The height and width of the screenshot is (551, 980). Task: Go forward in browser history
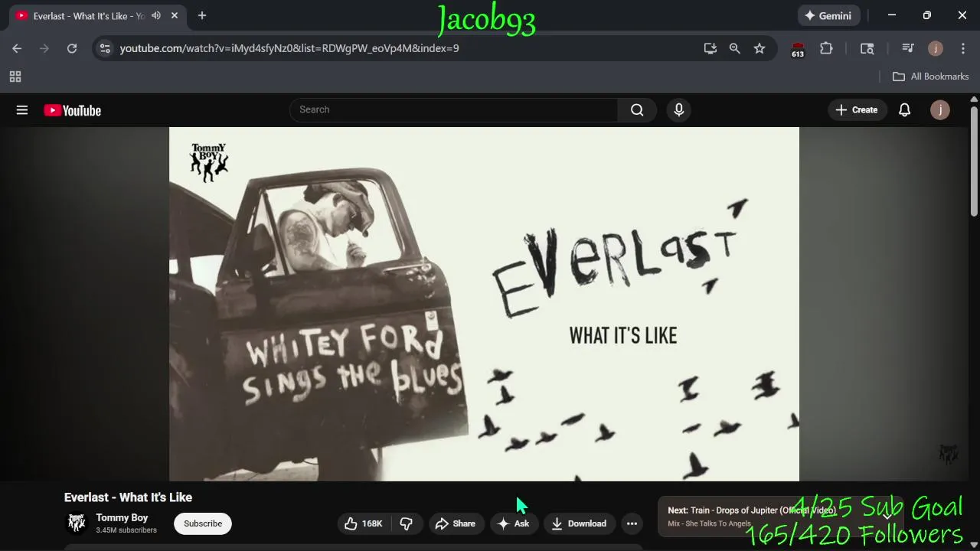(x=44, y=48)
